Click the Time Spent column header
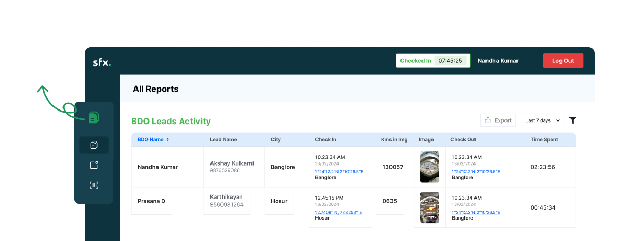This screenshot has width=644, height=241. (544, 140)
